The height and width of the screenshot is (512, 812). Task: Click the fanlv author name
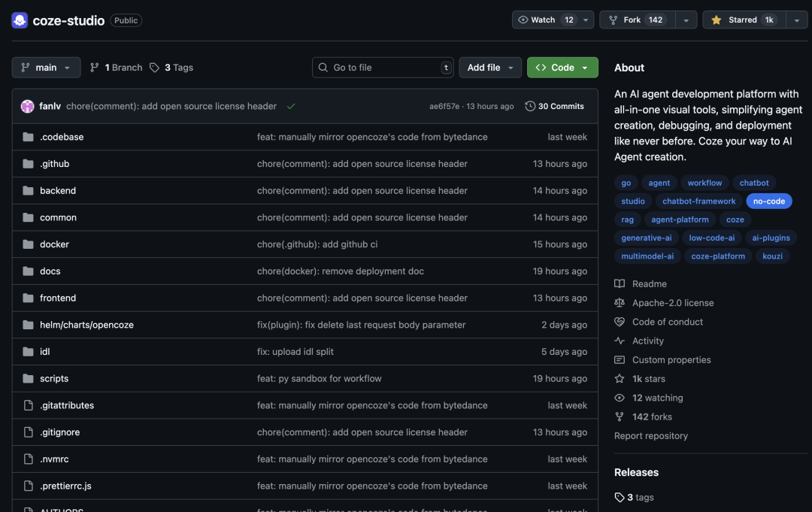(x=50, y=106)
